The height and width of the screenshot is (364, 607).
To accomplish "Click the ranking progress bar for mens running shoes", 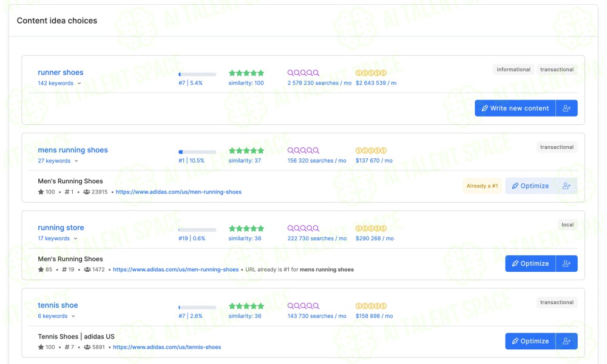I will pos(197,152).
